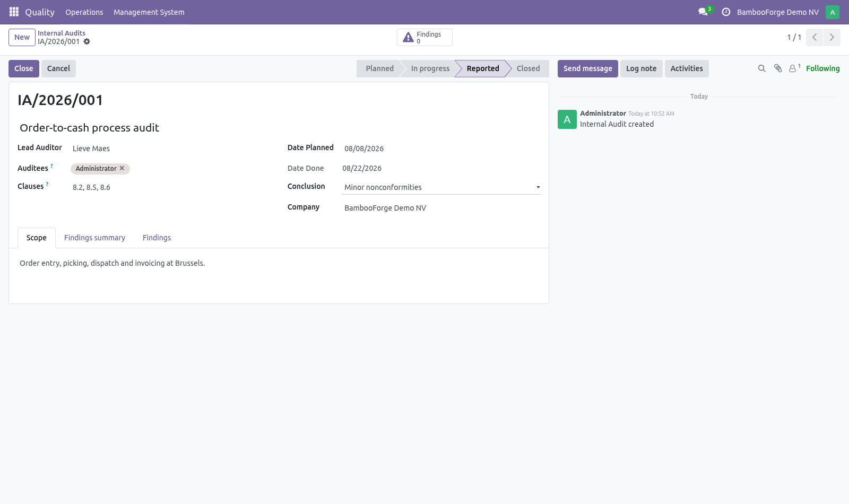Switch to the Findings tab
Viewport: 849px width, 504px height.
(x=157, y=238)
